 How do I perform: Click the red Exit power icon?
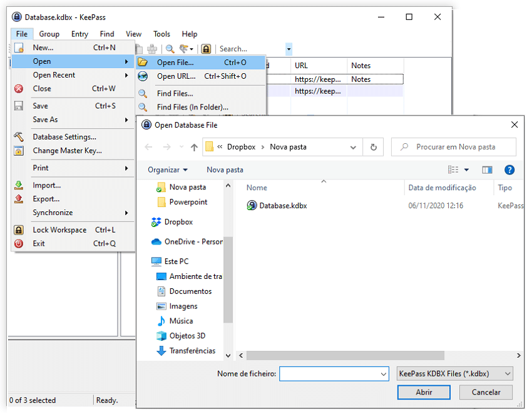pyautogui.click(x=19, y=244)
